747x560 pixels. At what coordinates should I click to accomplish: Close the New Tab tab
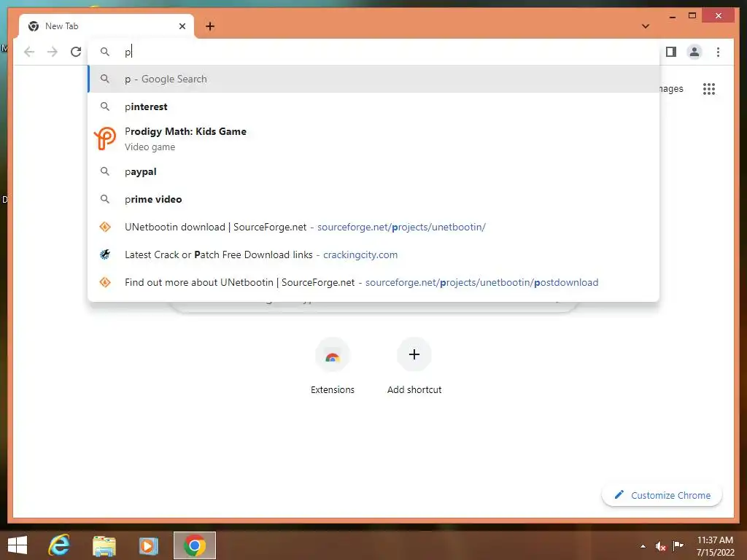click(x=182, y=26)
